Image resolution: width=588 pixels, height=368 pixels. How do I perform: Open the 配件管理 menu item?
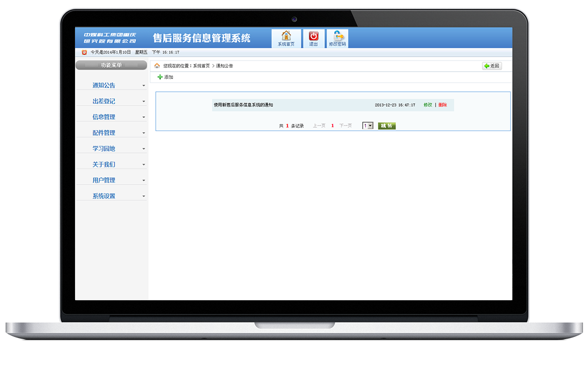(104, 133)
